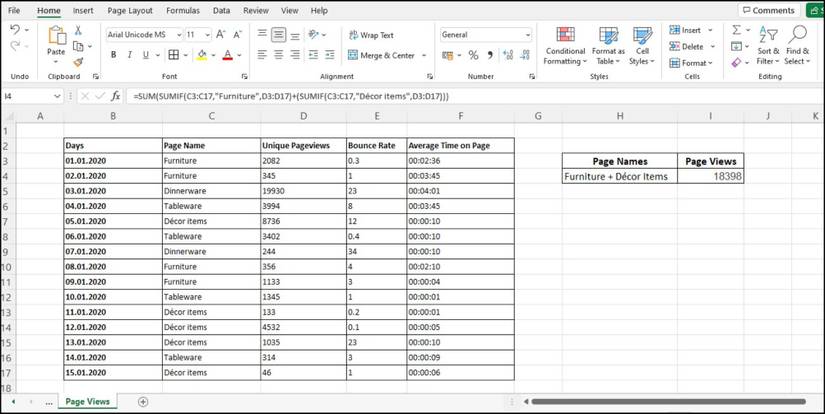Click the AutoSum sigma icon

pyautogui.click(x=737, y=31)
